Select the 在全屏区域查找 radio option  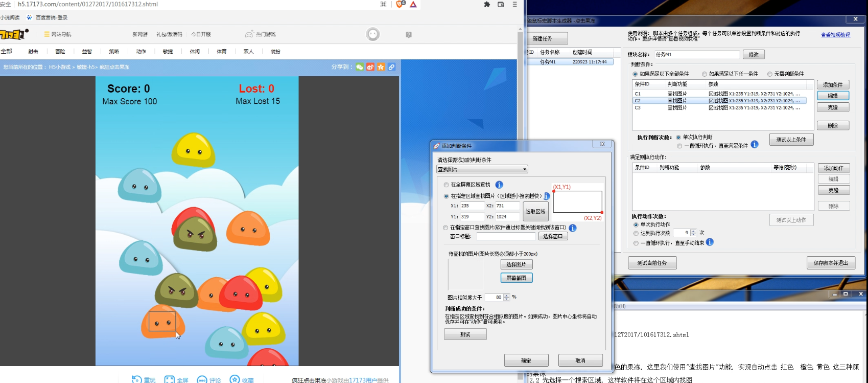tap(447, 185)
